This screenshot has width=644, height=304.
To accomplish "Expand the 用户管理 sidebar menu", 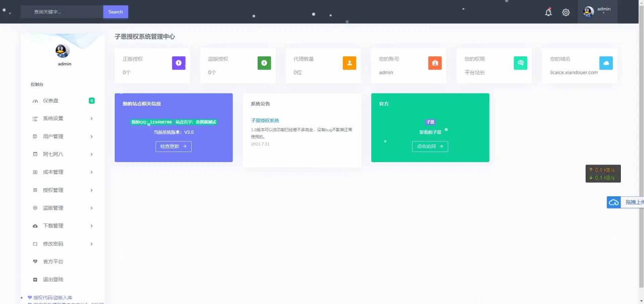I will (x=63, y=136).
